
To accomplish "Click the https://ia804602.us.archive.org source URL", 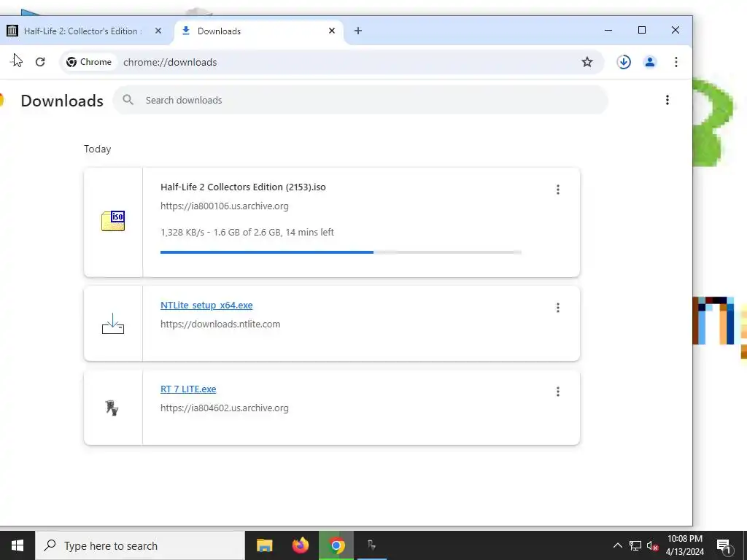I will tap(225, 408).
